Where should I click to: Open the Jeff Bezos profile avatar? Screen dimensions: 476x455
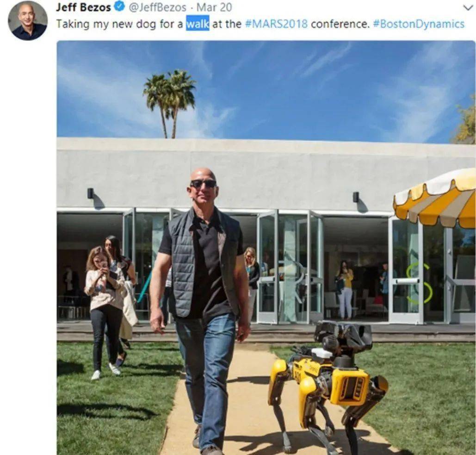pos(28,20)
